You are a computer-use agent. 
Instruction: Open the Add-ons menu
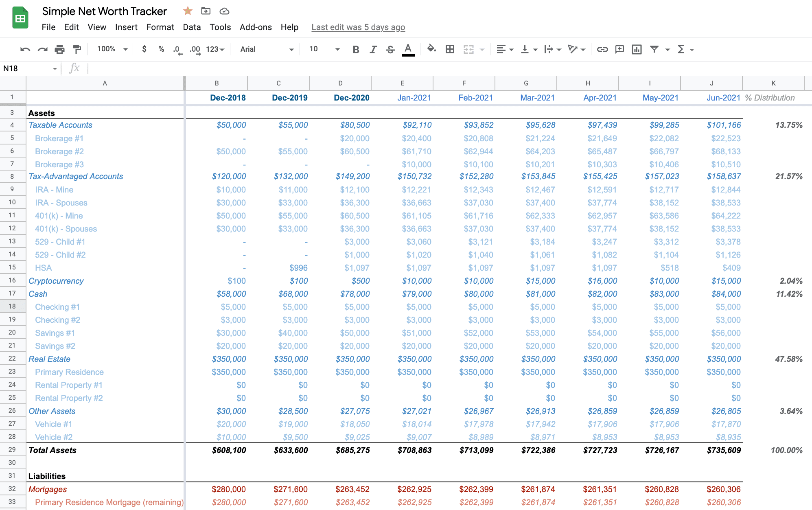pos(255,27)
